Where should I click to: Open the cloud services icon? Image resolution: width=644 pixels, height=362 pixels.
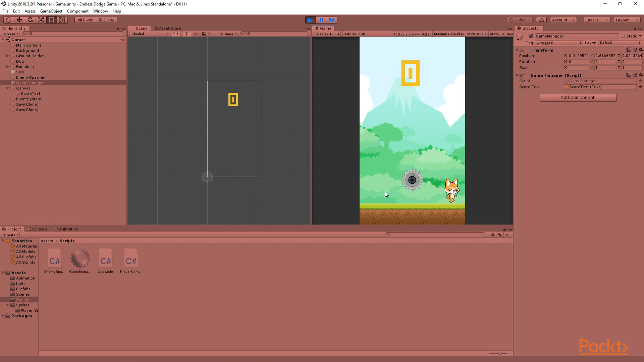[x=541, y=20]
